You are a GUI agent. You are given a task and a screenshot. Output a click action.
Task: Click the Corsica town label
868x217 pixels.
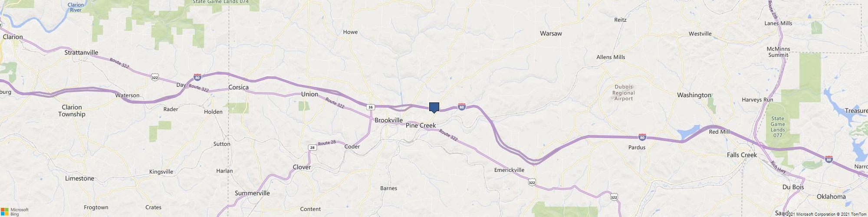238,87
